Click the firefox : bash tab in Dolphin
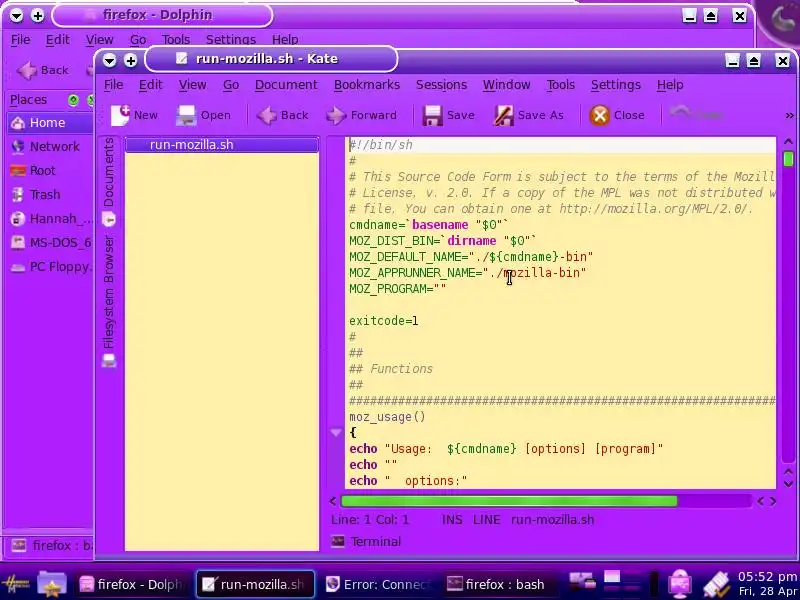The height and width of the screenshot is (600, 800). 51,545
